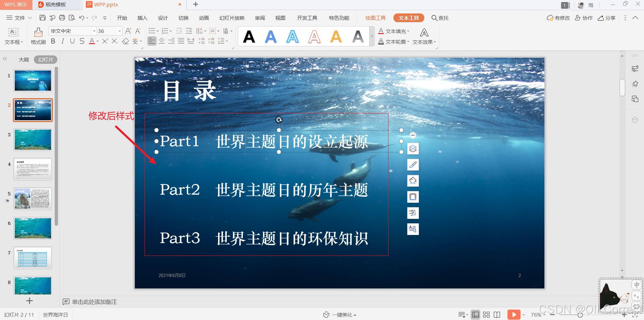Toggle center text alignment

[x=162, y=41]
